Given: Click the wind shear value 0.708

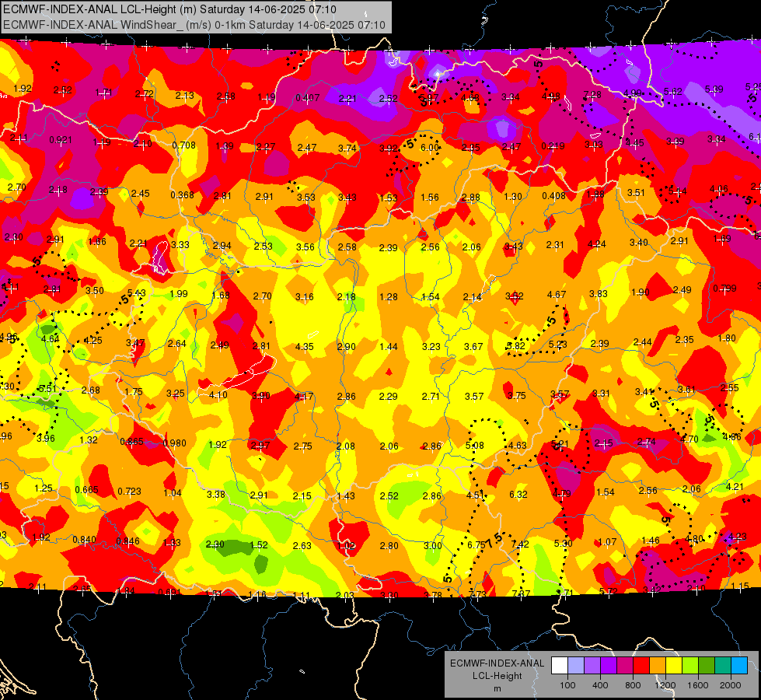Looking at the screenshot, I should click(184, 145).
